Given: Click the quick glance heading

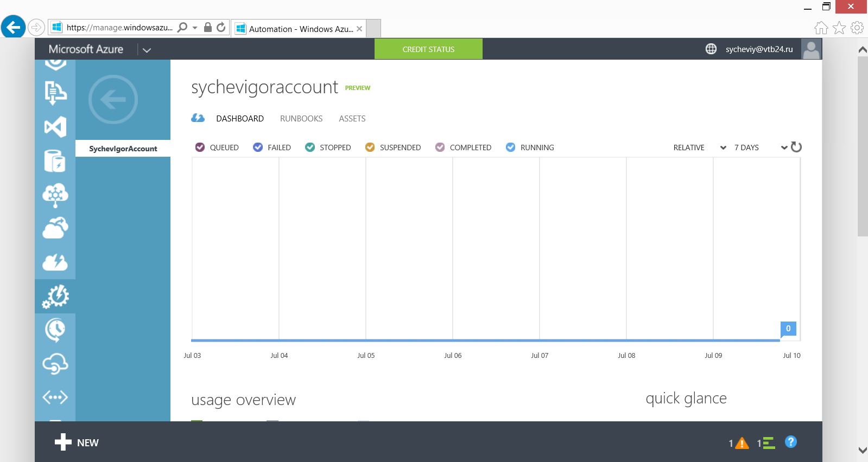Looking at the screenshot, I should pos(686,399).
